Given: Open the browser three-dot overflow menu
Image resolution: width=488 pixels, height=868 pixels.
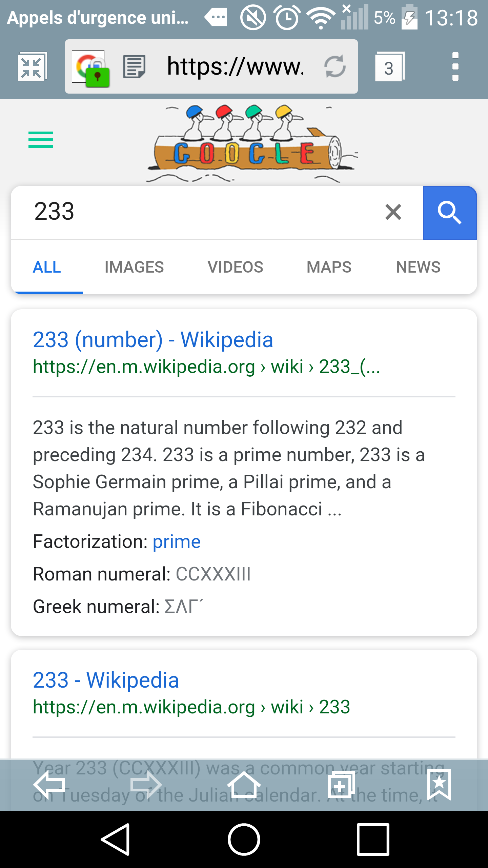Looking at the screenshot, I should coord(455,67).
